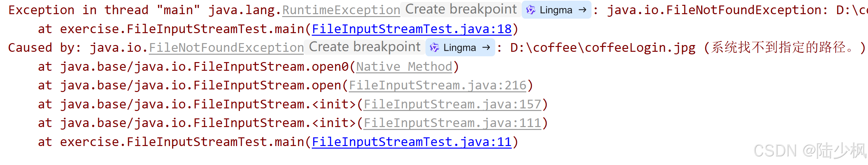Screen dimensions: 868x165
Task: Click the path text D:\coffee\coffeeLogin.jpg
Action: click(x=603, y=48)
